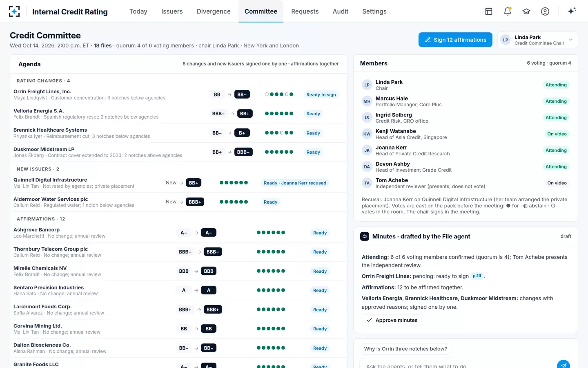This screenshot has height=368, width=588.
Task: Open the Settings tab
Action: pos(374,11)
